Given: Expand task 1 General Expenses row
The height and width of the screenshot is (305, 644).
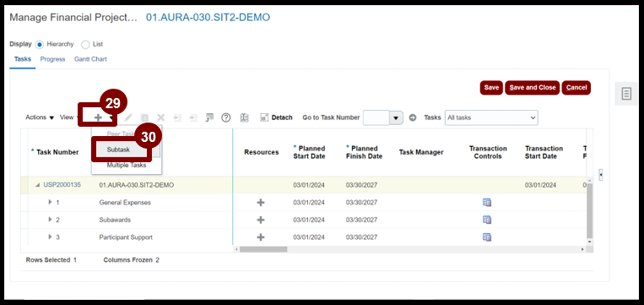Looking at the screenshot, I should pos(50,202).
